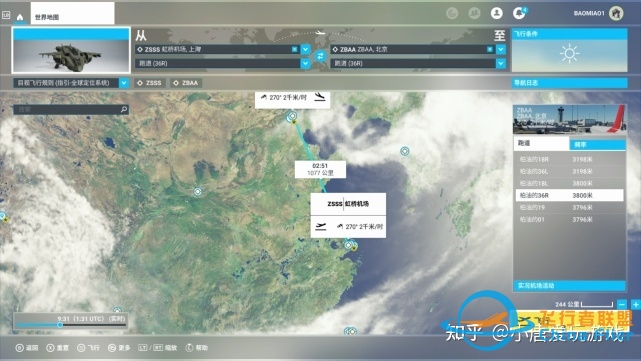Click the search magnifier icon on map
The width and height of the screenshot is (641, 361).
click(124, 110)
